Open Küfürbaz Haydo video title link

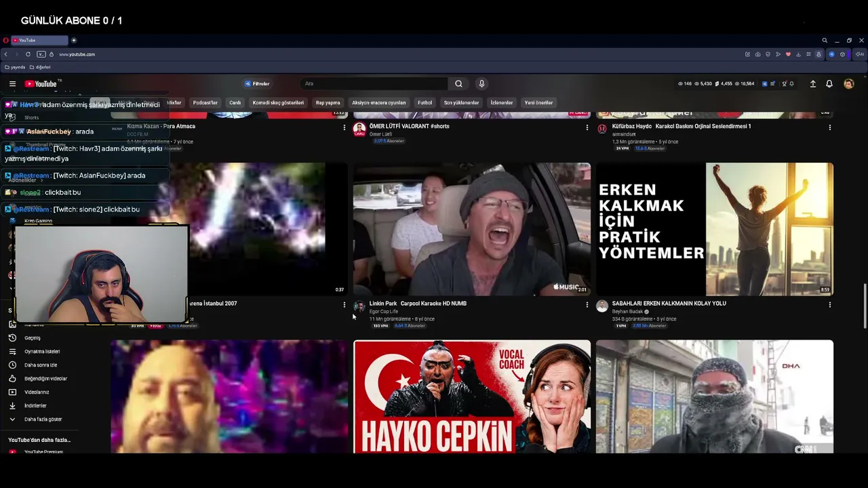pos(681,126)
